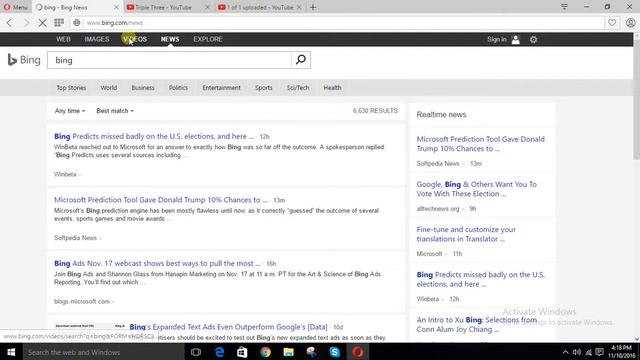Viewport: 640px width, 360px height.
Task: Open Task View on the taskbar
Action: pos(196,352)
